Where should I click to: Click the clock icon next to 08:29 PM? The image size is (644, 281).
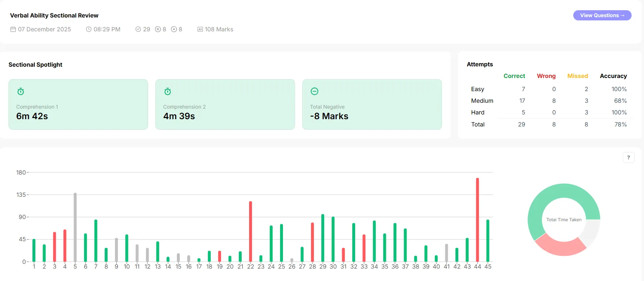[89, 29]
